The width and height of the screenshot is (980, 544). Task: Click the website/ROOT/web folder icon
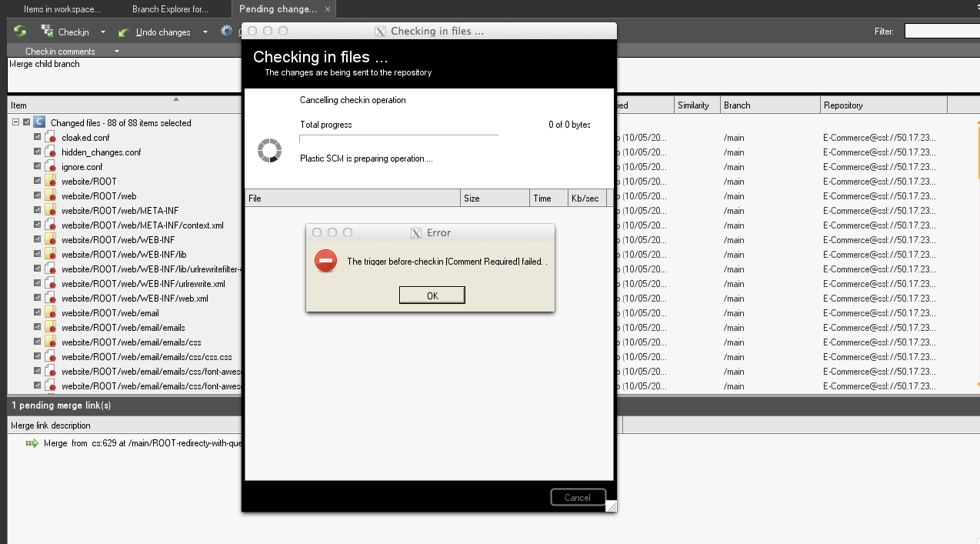click(x=51, y=195)
